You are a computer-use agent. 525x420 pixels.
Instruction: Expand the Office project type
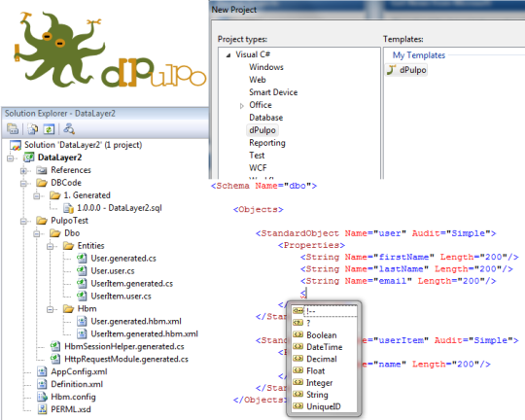tap(242, 106)
